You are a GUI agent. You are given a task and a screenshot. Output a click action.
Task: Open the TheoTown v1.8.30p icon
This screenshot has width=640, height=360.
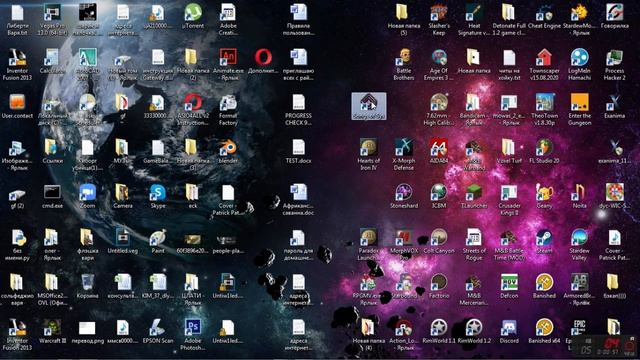coord(544,110)
